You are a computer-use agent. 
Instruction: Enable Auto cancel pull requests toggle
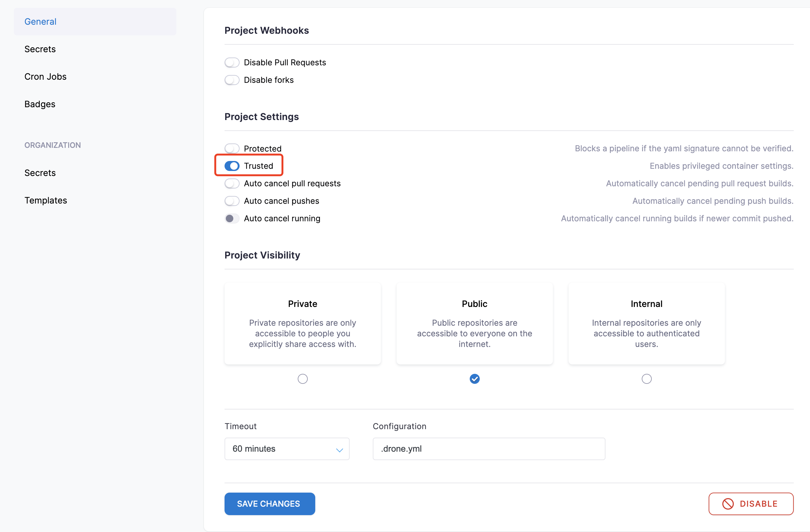coord(231,183)
